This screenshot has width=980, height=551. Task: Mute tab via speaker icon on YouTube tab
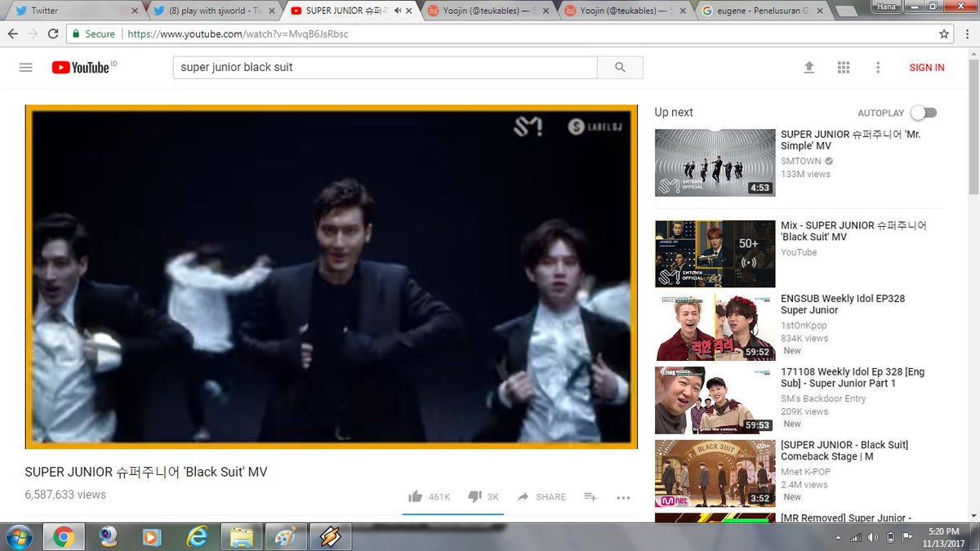pyautogui.click(x=397, y=11)
